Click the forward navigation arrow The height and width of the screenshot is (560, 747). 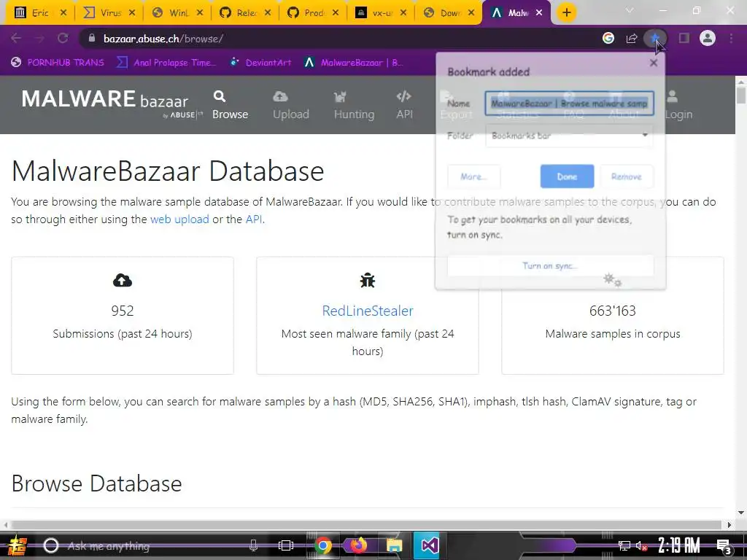coord(39,38)
